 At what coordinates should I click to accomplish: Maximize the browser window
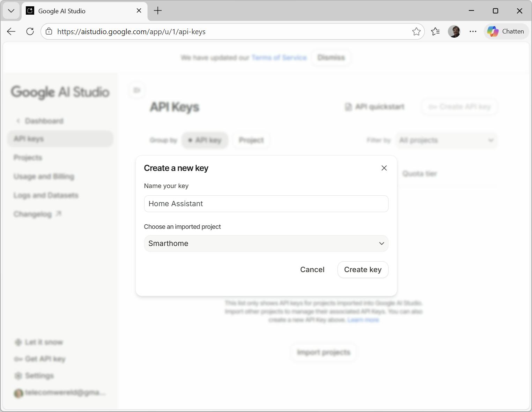[495, 11]
